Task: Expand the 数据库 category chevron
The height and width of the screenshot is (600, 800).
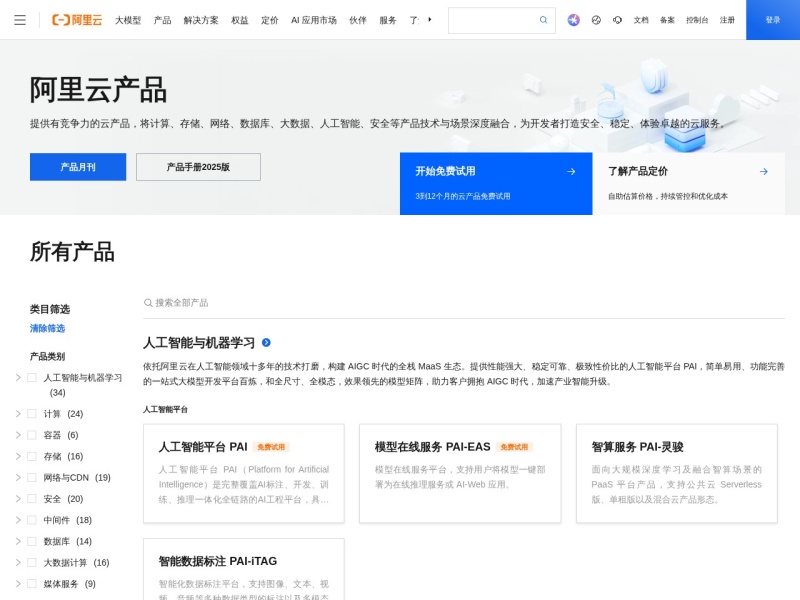Action: (x=18, y=541)
